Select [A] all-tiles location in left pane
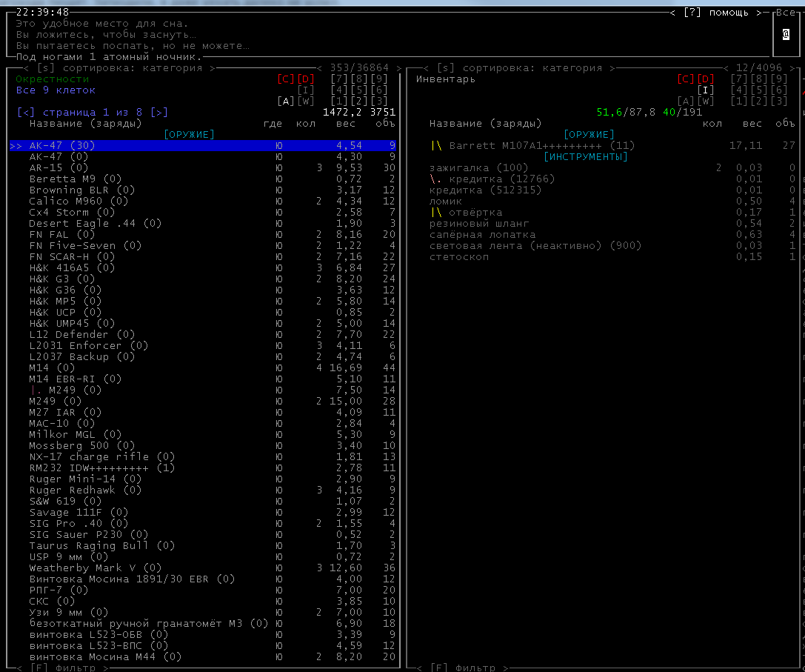Image resolution: width=805 pixels, height=672 pixels. tap(285, 102)
